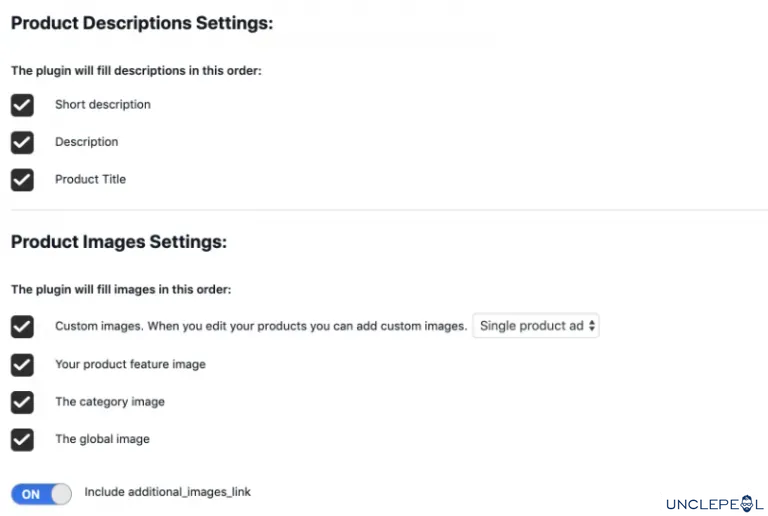
Task: Uncheck The category image checkbox
Action: tap(22, 402)
